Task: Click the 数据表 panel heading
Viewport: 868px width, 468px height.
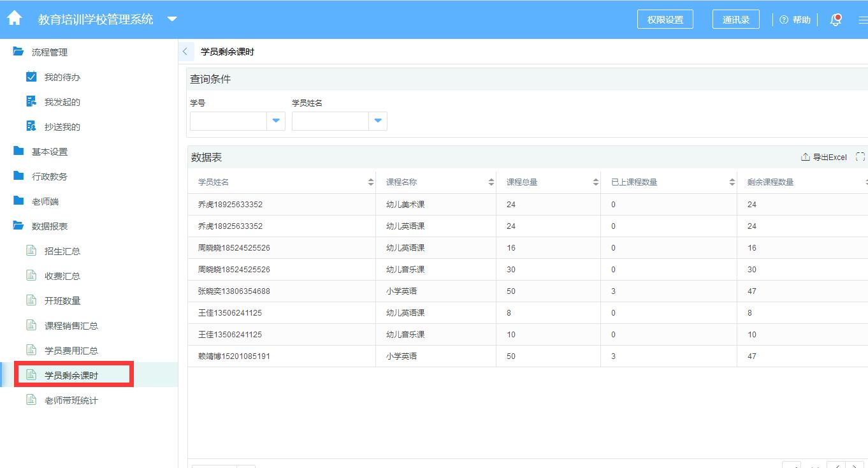Action: click(x=206, y=157)
